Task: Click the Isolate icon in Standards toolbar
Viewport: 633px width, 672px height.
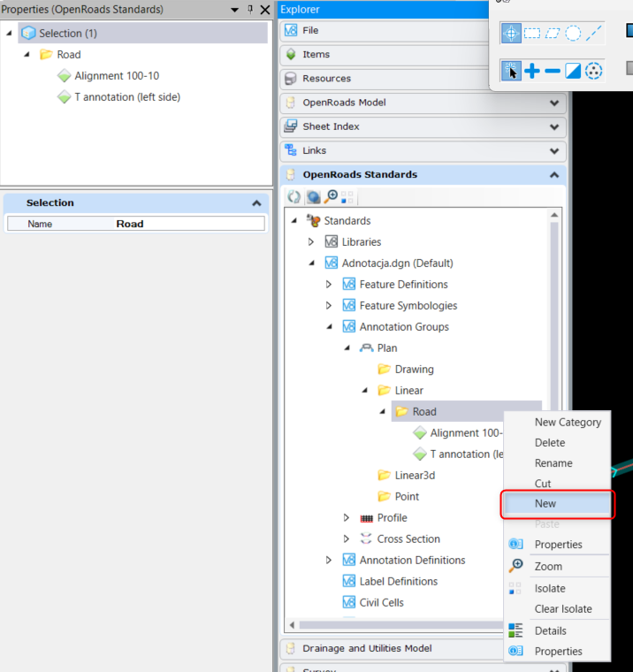Action: [347, 197]
